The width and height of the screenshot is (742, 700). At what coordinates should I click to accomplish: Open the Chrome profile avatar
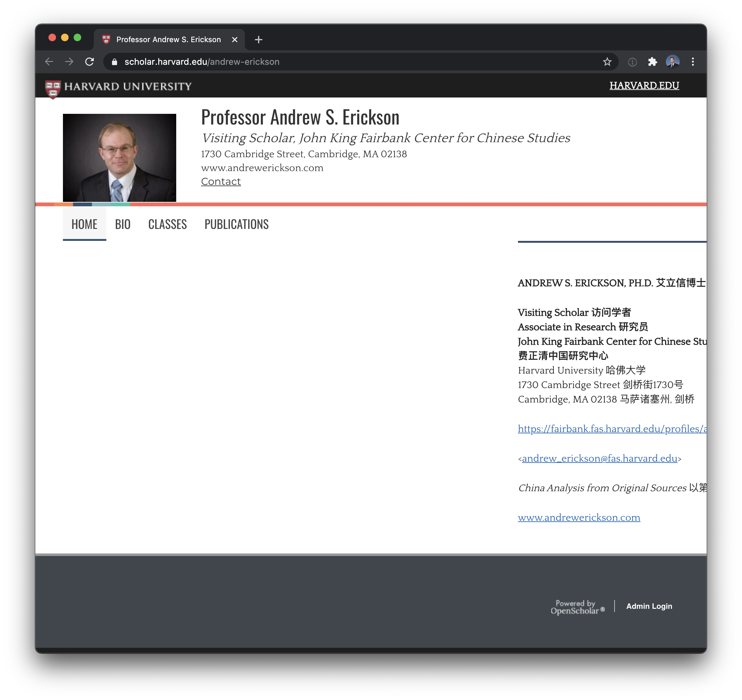(x=672, y=62)
